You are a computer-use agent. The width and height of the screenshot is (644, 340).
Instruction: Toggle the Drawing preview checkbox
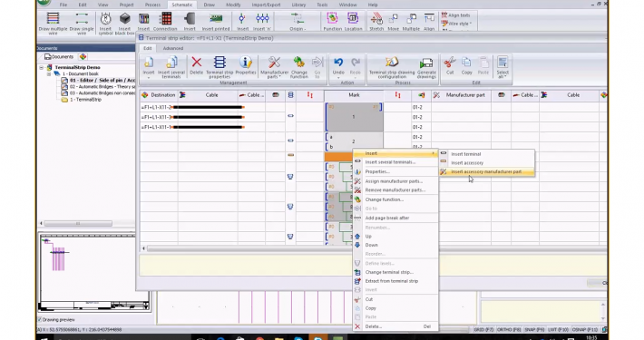(40, 319)
